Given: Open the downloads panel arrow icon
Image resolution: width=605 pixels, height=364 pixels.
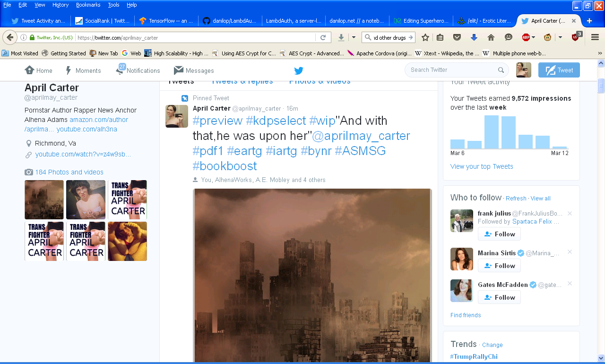Looking at the screenshot, I should point(341,37).
